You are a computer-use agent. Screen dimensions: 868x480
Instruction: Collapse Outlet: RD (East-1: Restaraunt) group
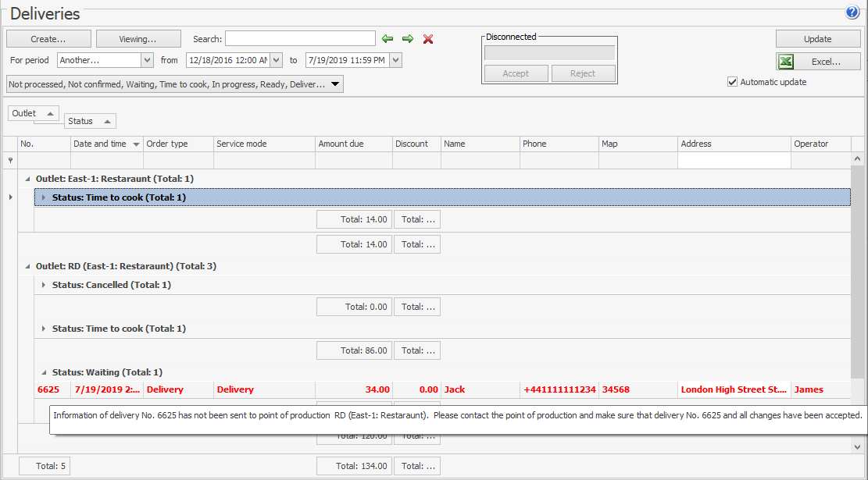coord(28,266)
